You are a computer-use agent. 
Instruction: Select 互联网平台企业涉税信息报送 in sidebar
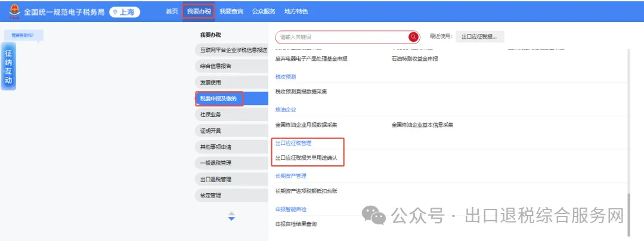pos(231,50)
